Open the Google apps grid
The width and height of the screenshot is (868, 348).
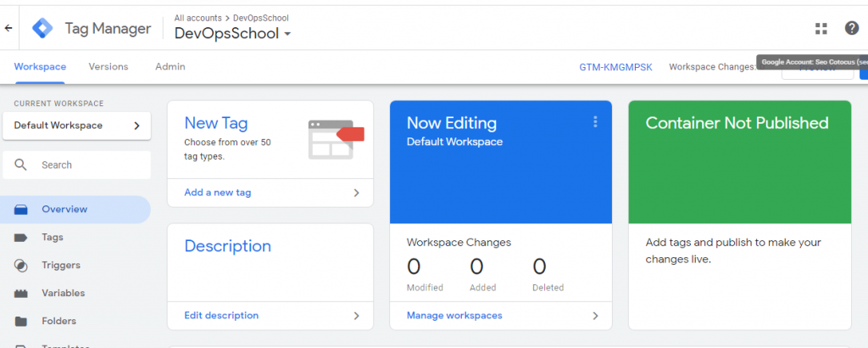coord(821,28)
